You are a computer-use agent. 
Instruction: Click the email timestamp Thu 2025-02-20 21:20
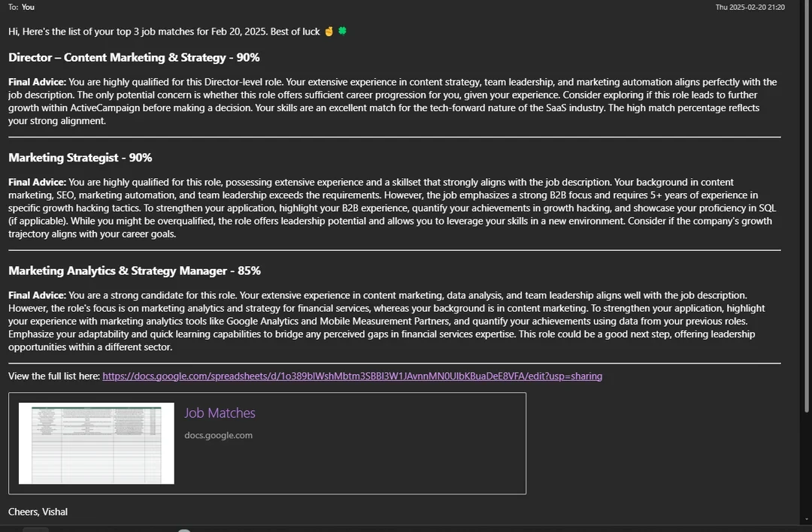(750, 8)
